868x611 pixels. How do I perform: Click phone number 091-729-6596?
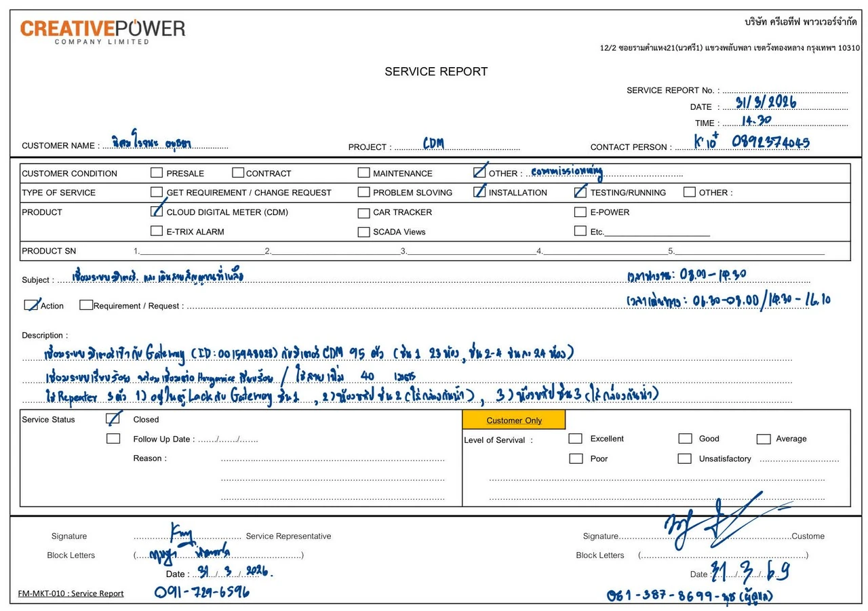pos(202,592)
